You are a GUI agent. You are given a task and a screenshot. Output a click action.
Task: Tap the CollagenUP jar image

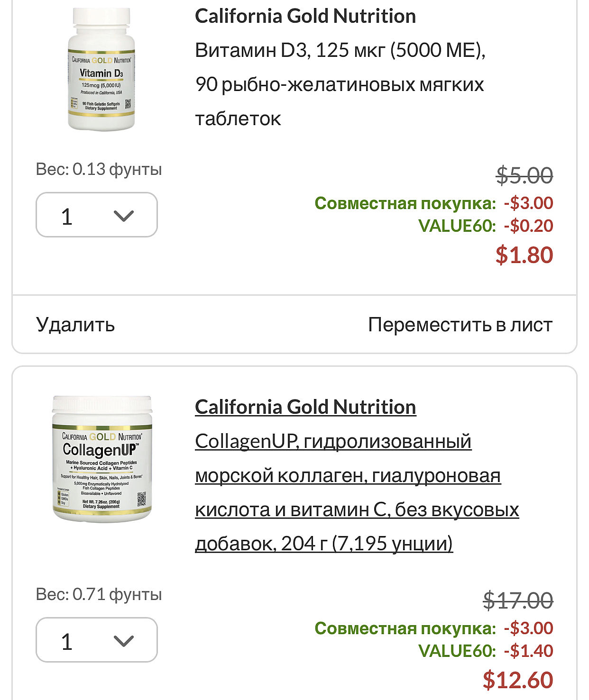point(102,459)
